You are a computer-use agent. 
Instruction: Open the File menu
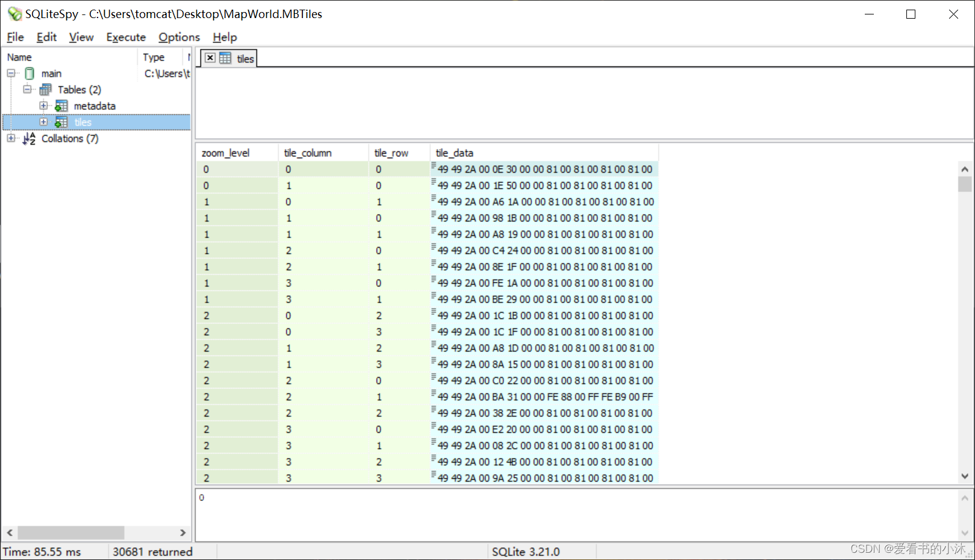15,37
